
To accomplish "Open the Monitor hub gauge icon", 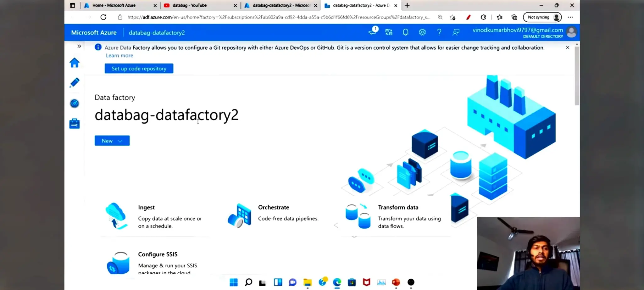I will click(75, 103).
